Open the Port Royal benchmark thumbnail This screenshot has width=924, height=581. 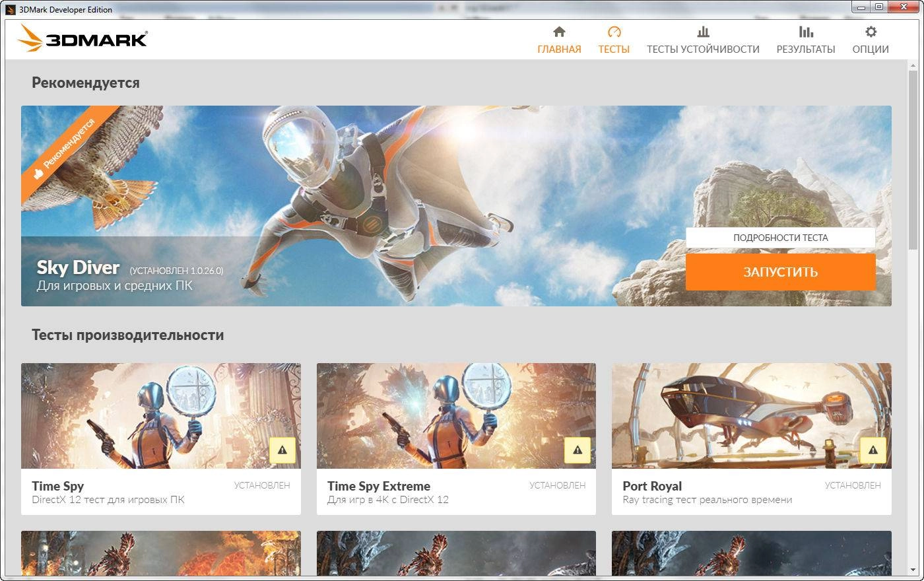coord(752,416)
